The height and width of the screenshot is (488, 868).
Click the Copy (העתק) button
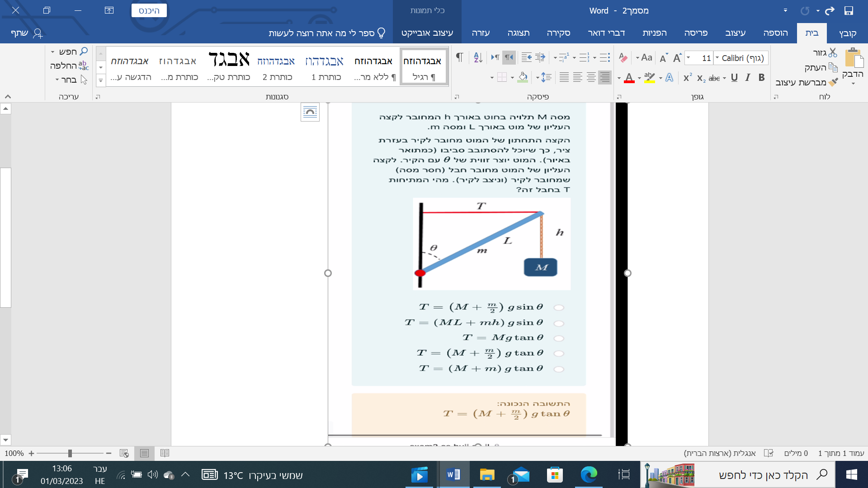tap(821, 67)
